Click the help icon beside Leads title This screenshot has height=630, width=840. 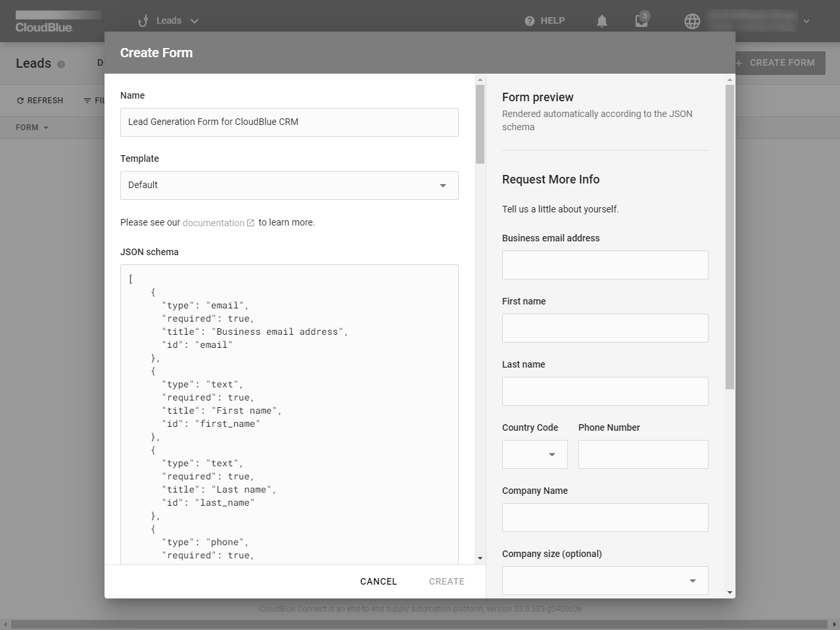(61, 64)
